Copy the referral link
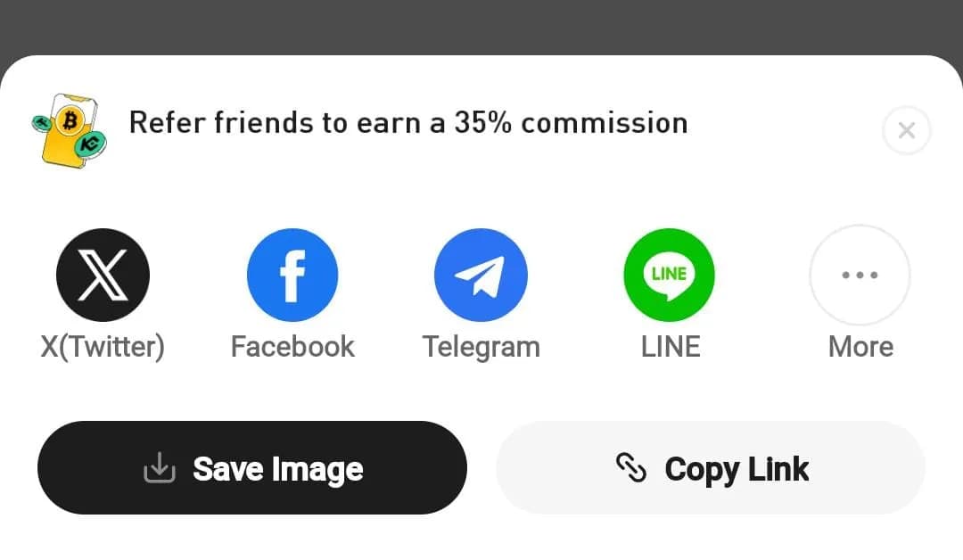963x560 pixels. click(x=711, y=468)
